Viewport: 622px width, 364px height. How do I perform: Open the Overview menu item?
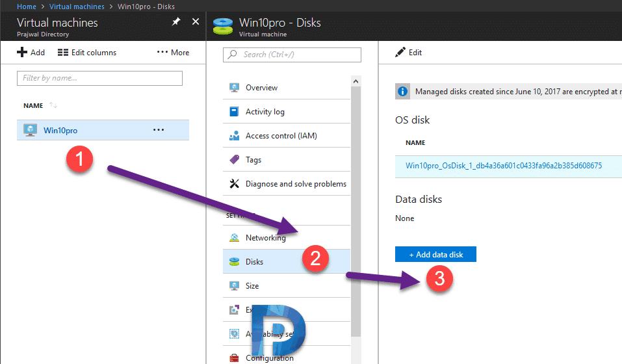pos(287,88)
